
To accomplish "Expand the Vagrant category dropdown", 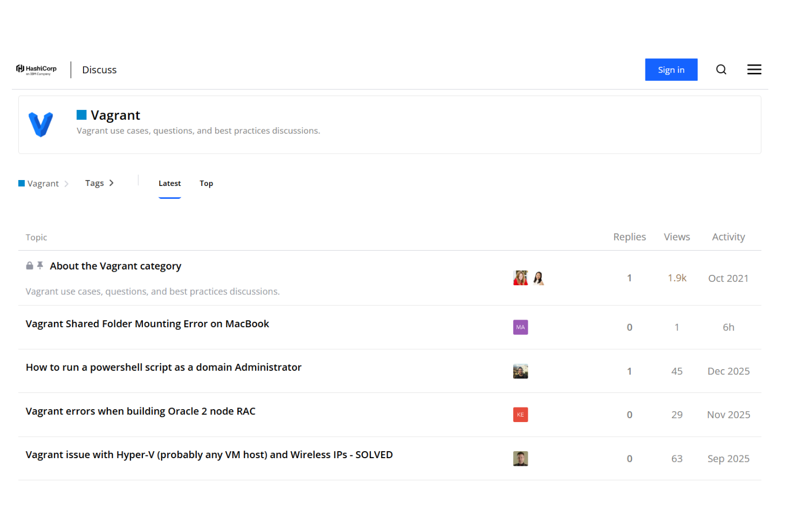I will pos(44,183).
